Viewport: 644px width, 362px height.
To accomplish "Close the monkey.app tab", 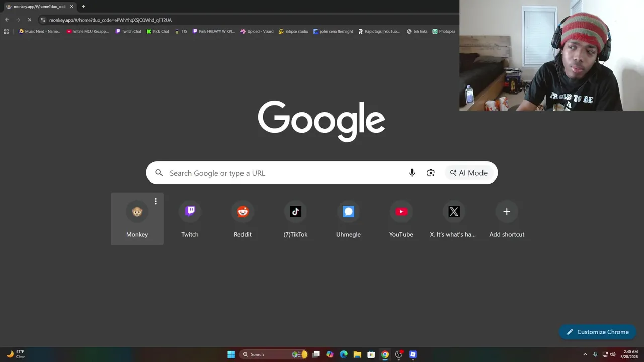I will point(71,7).
